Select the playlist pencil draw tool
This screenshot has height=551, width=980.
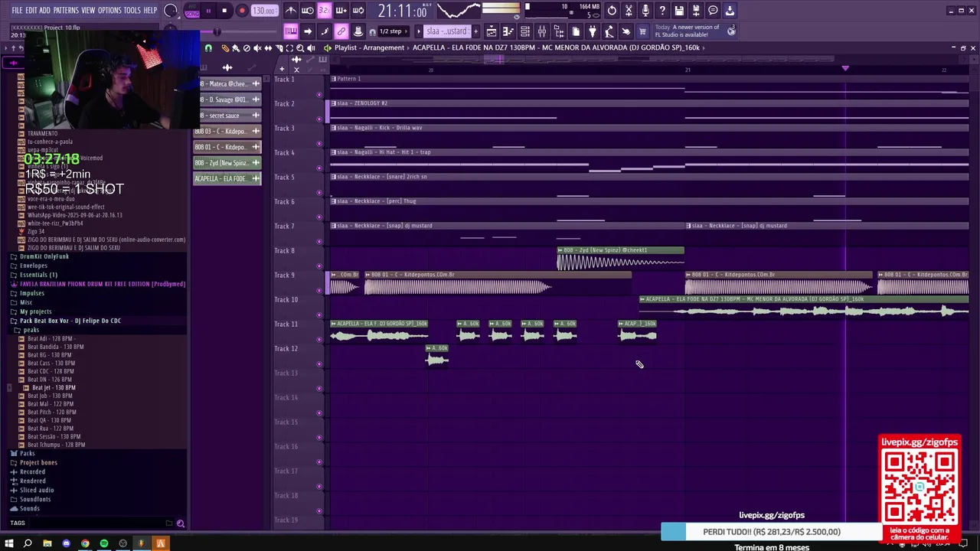click(225, 47)
